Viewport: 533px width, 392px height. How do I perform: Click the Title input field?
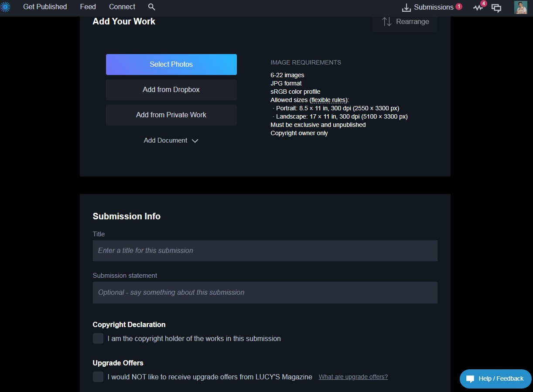tap(265, 251)
